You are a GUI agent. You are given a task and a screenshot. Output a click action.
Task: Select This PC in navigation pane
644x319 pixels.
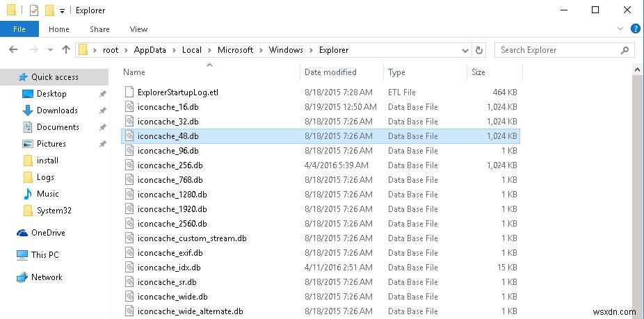(x=45, y=255)
